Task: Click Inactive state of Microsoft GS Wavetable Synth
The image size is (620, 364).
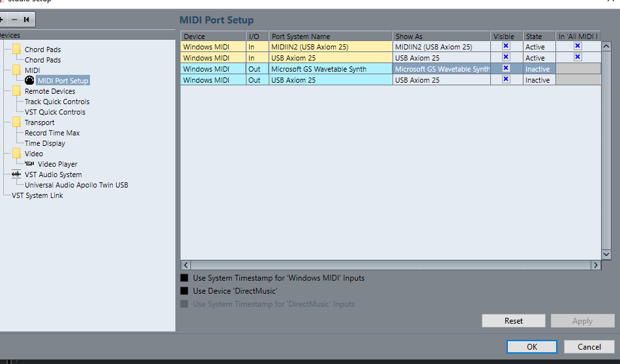Action: pyautogui.click(x=539, y=68)
